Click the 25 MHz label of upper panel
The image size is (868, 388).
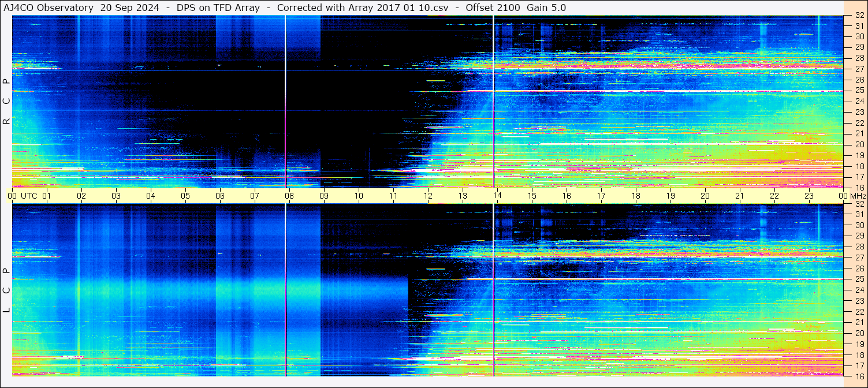point(859,91)
